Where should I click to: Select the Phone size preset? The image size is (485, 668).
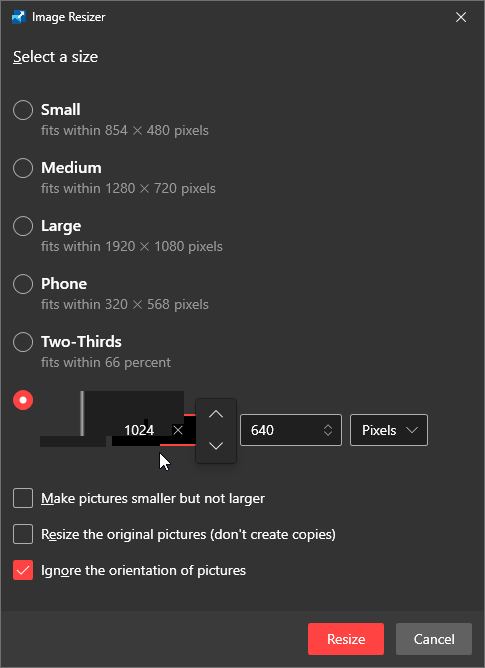pos(23,284)
